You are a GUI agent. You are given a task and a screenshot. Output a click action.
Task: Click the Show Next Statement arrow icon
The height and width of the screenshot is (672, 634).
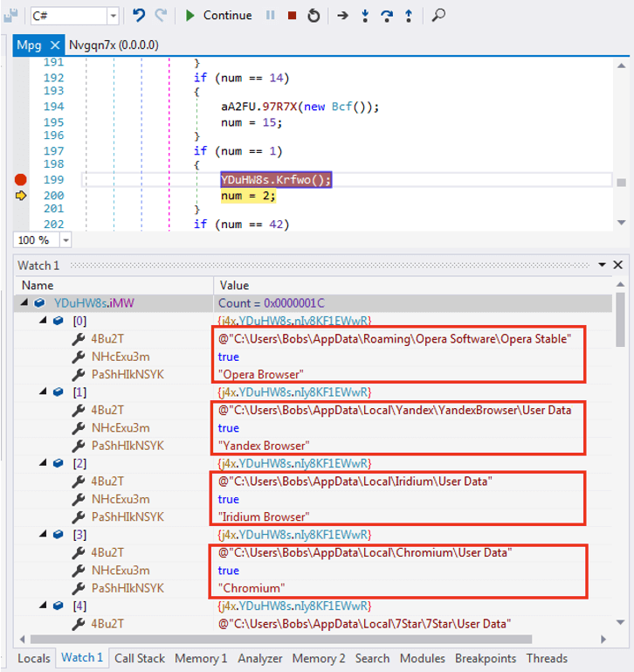(x=342, y=16)
